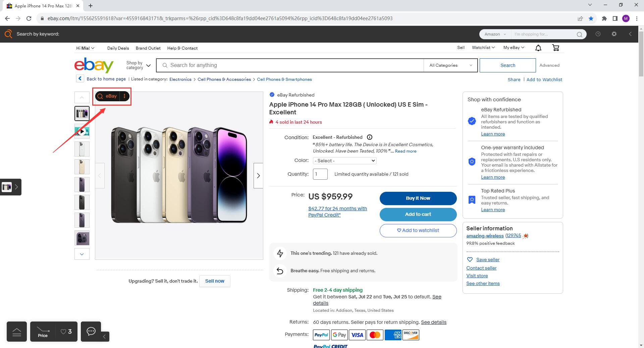
Task: Click the Sell menu link
Action: 461,48
